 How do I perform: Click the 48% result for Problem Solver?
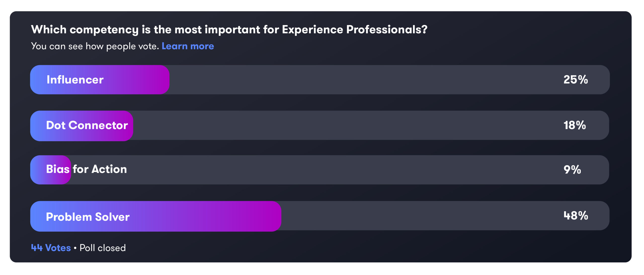coord(576,215)
